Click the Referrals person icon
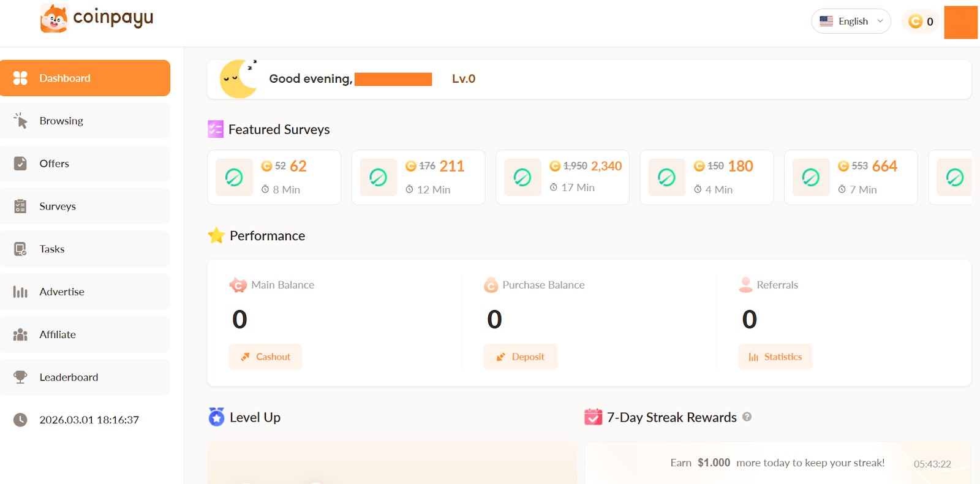 coord(745,285)
